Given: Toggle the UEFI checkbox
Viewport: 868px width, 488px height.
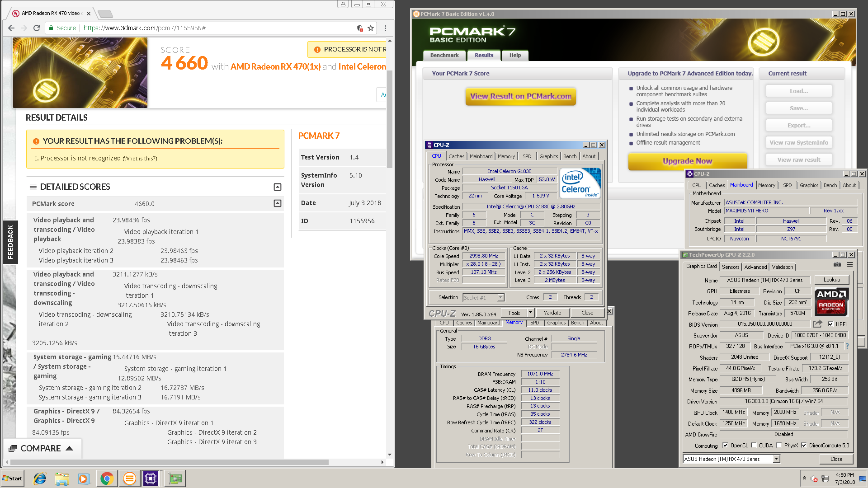Looking at the screenshot, I should [830, 324].
